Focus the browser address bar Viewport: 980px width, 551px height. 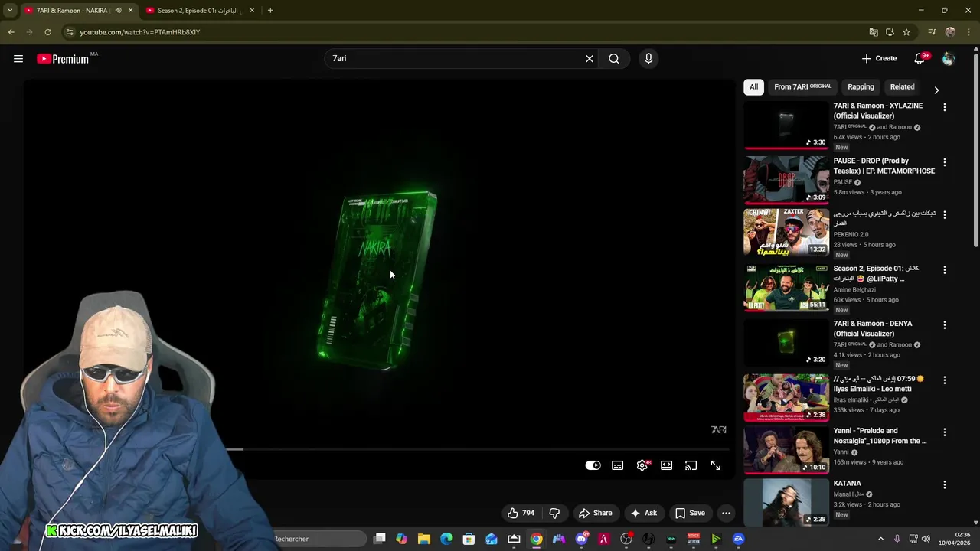coord(459,32)
